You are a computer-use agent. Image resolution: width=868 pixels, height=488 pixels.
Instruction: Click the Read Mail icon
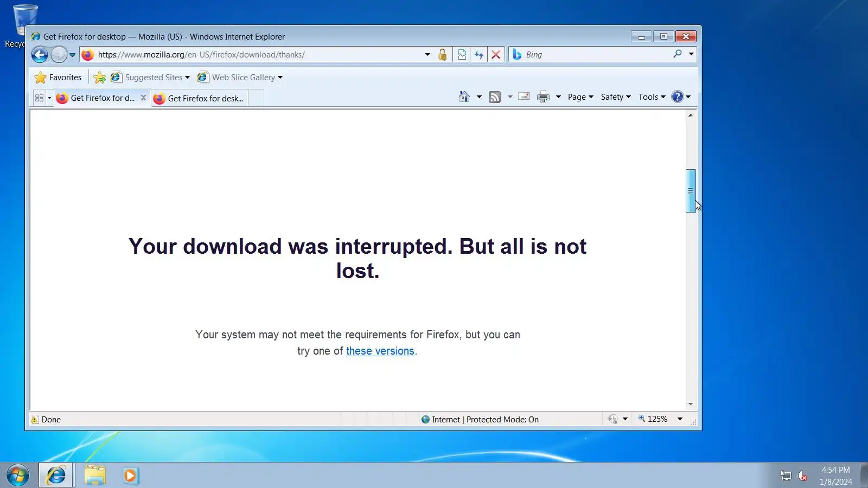524,97
